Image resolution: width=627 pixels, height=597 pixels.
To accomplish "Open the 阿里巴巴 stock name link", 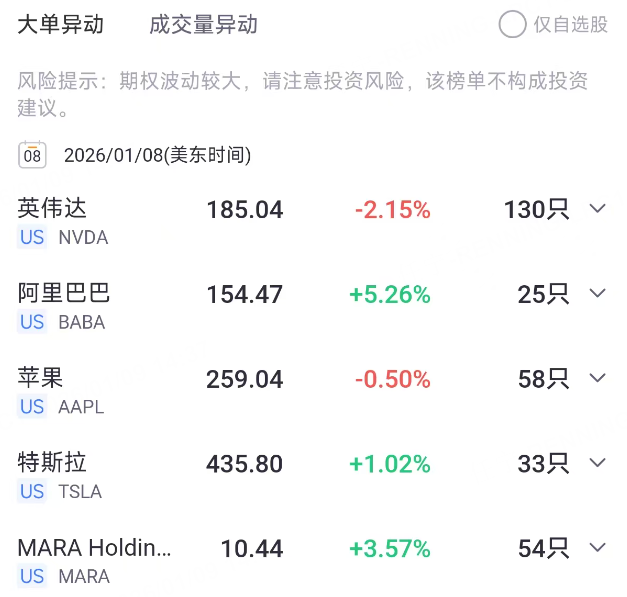I will 64,293.
